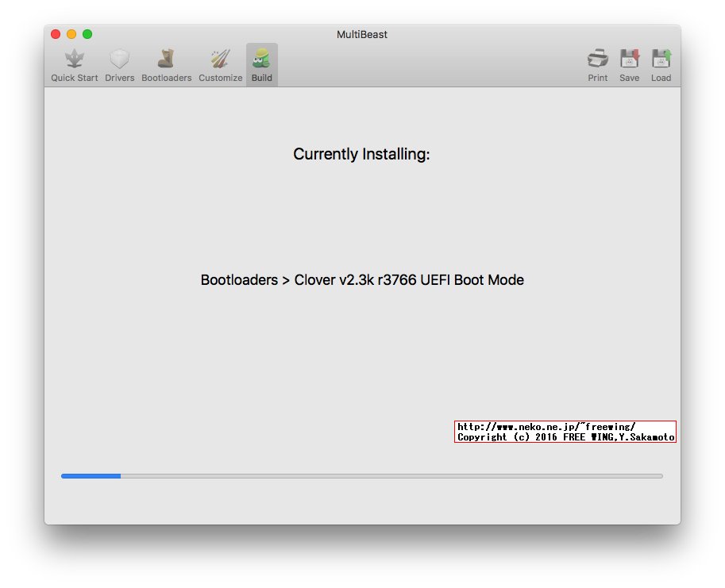The height and width of the screenshot is (588, 725).
Task: Click the Load configuration icon
Action: pos(661,59)
